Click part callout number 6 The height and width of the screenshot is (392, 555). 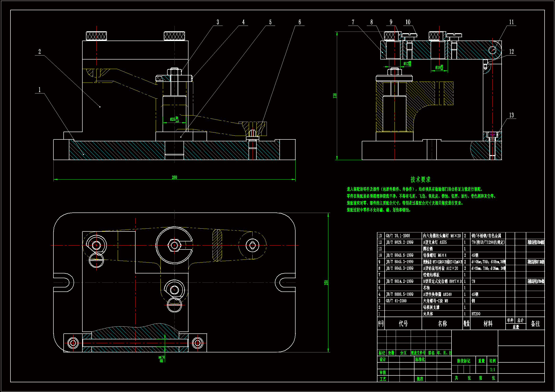click(x=300, y=22)
